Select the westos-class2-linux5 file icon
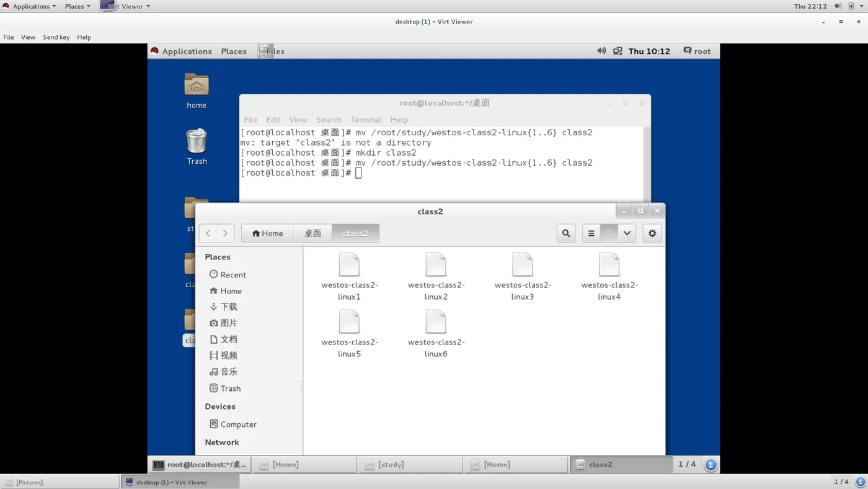 349,322
